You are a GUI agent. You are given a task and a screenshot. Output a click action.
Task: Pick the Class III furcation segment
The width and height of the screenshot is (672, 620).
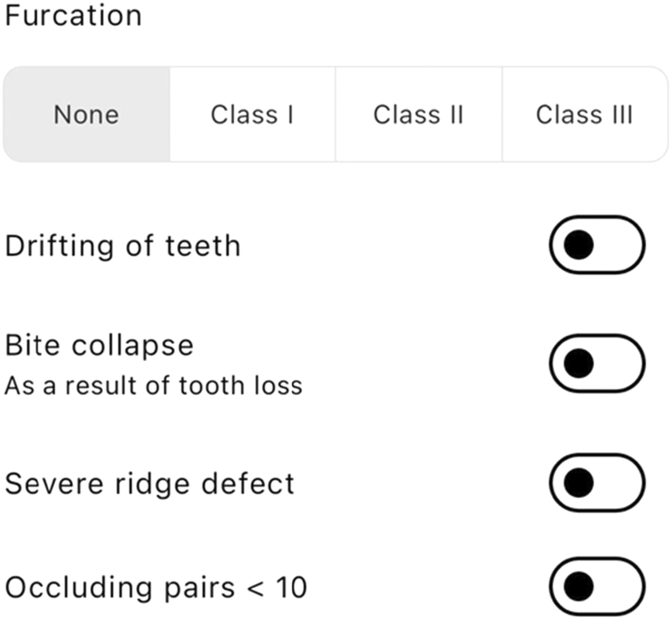585,114
